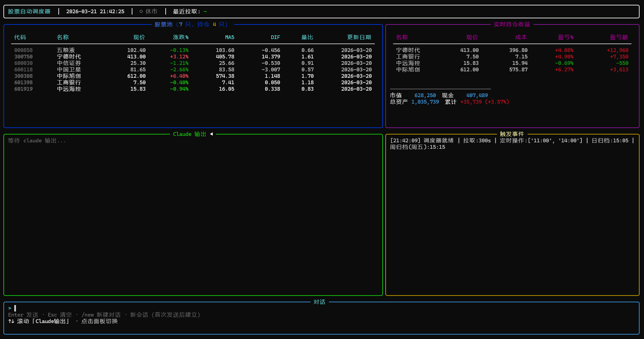The width and height of the screenshot is (644, 339).
Task: Select 中信证券 in the stock pool
Action: pos(69,63)
